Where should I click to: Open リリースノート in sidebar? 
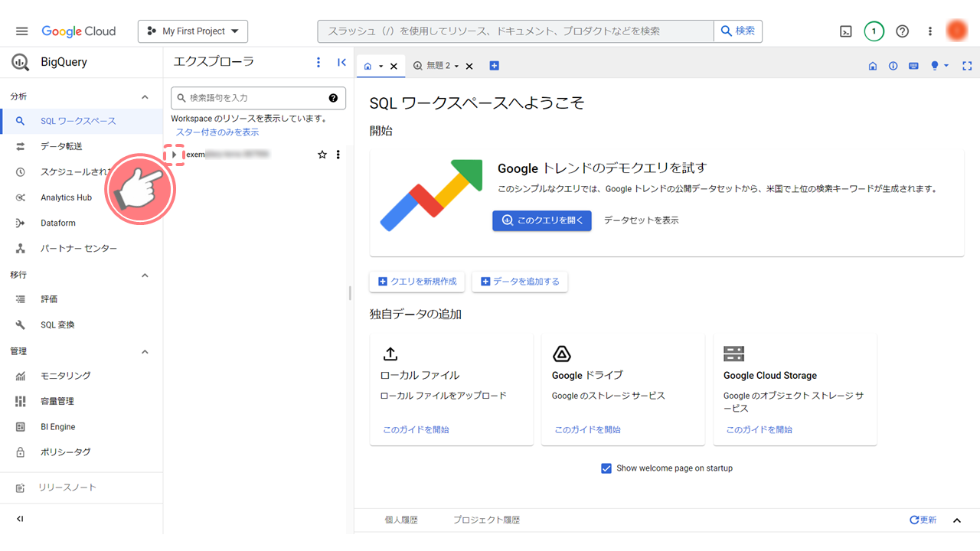[81, 487]
